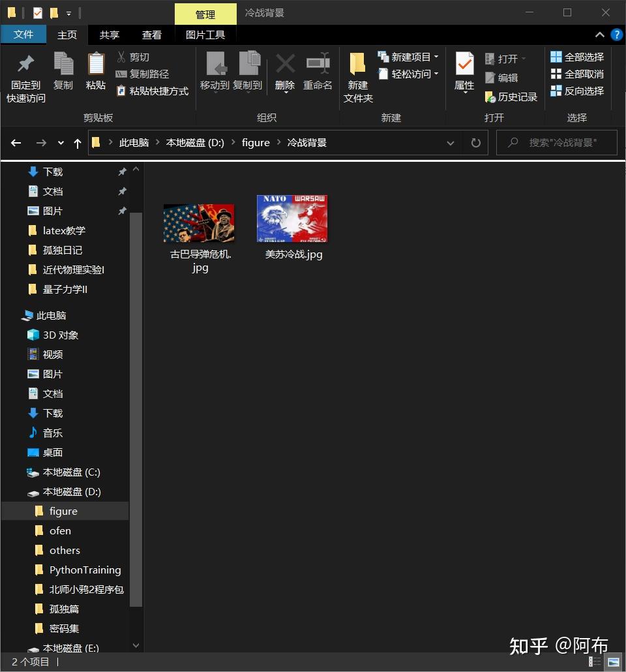Switch to the Home (主页) tab
Image resolution: width=626 pixels, height=672 pixels.
pyautogui.click(x=67, y=35)
